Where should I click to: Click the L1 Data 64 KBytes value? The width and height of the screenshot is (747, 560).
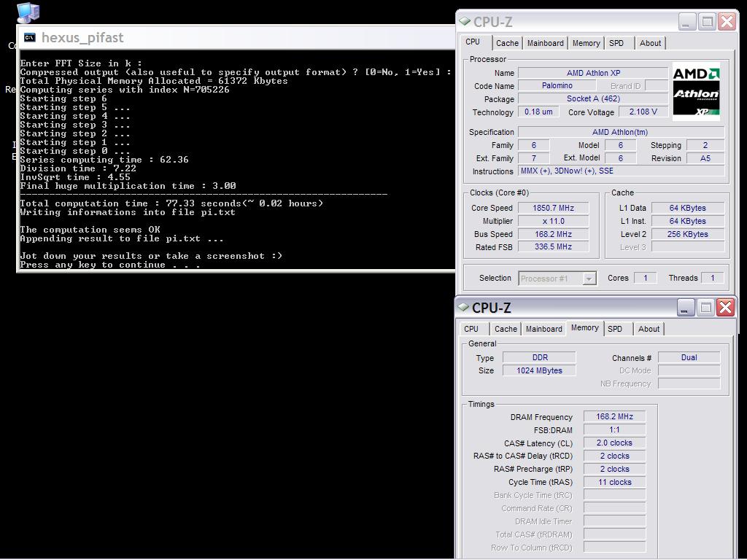point(687,208)
